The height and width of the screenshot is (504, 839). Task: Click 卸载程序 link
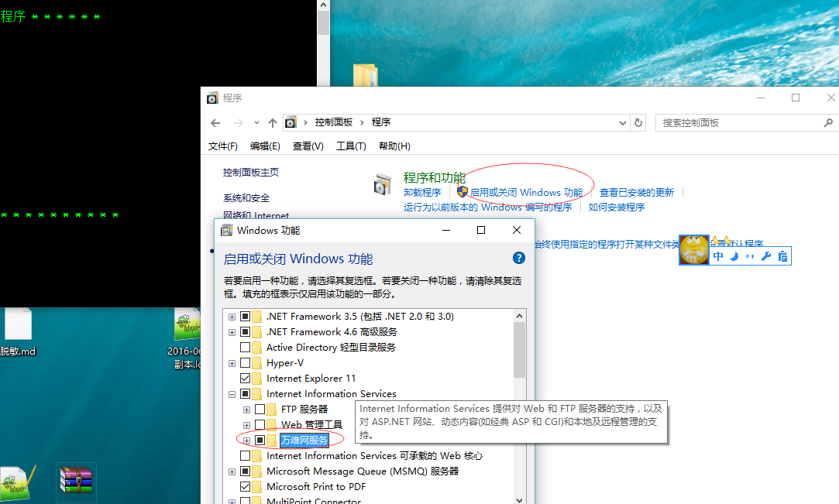pyautogui.click(x=422, y=193)
